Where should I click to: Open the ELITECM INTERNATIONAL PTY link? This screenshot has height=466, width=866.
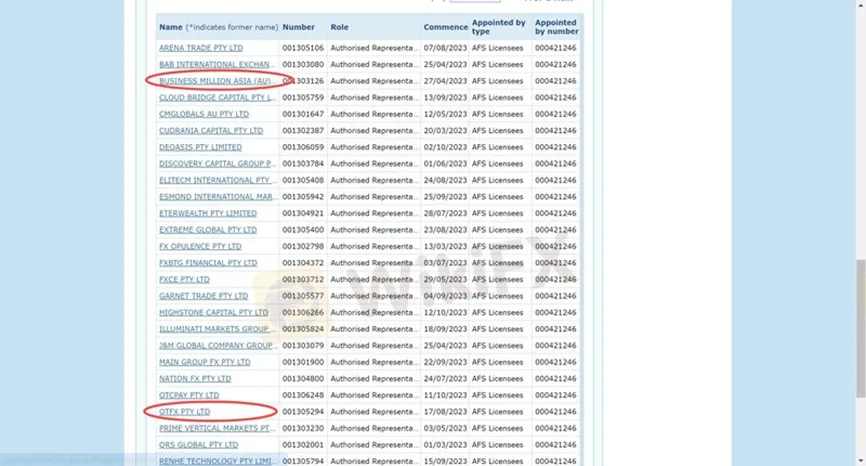(217, 181)
